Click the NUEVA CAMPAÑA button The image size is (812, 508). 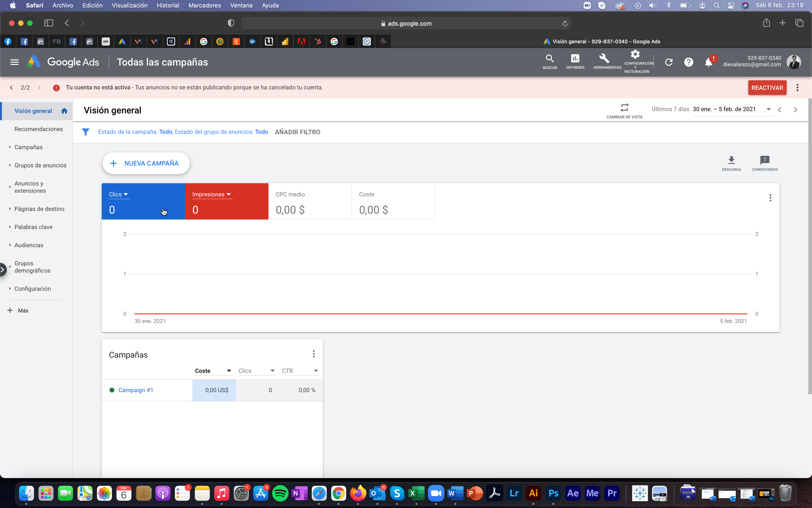tap(146, 163)
